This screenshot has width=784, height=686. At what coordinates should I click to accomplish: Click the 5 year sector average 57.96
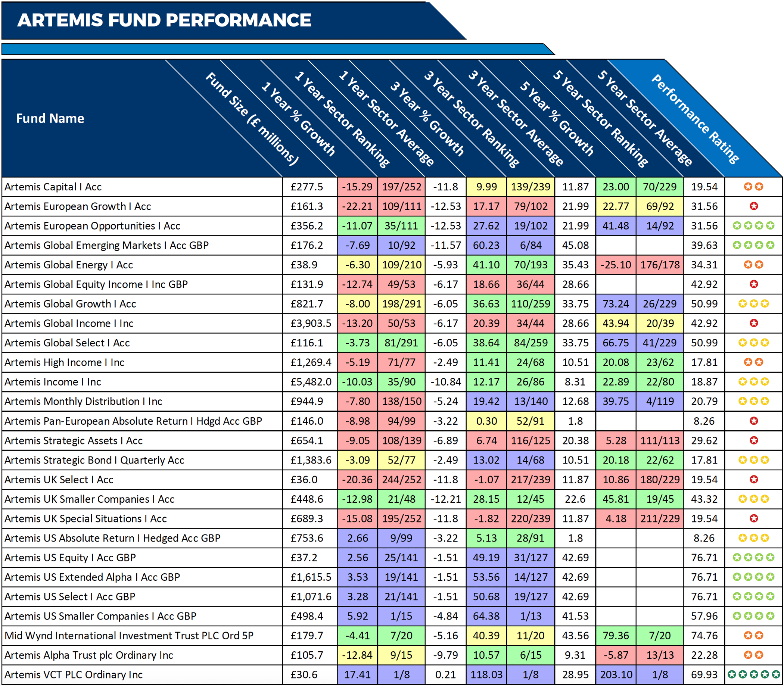(x=704, y=616)
